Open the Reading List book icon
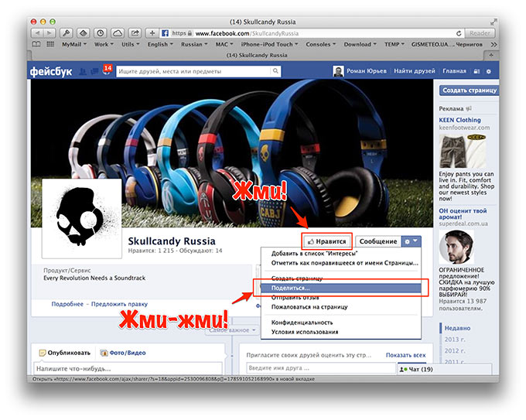The height and width of the screenshot is (420, 526). pyautogui.click(x=36, y=44)
